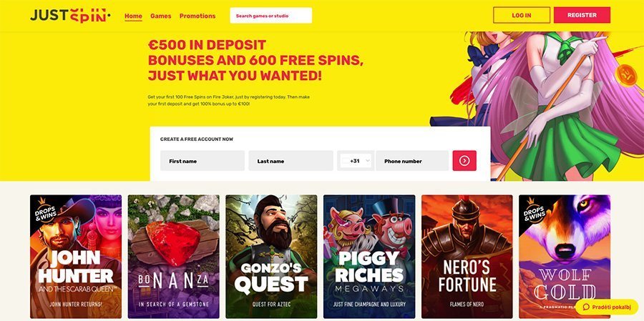Select the Nero's Fortune game
This screenshot has width=644, height=321.
pos(467,257)
